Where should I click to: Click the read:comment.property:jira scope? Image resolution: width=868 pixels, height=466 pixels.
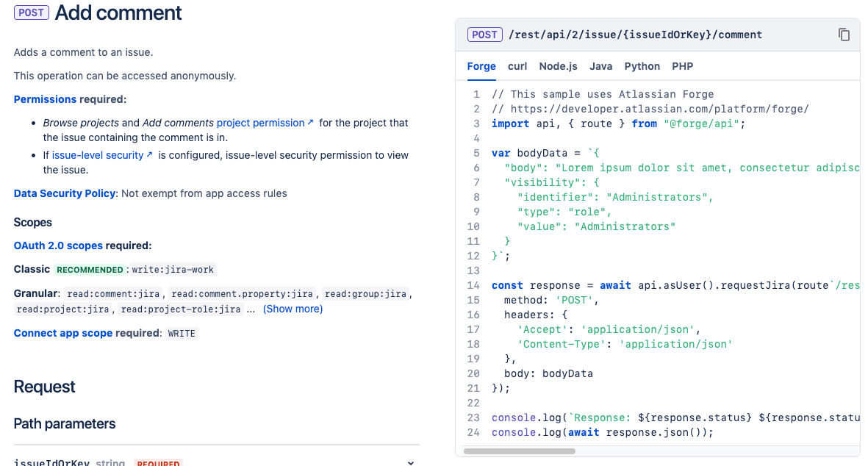pos(242,294)
